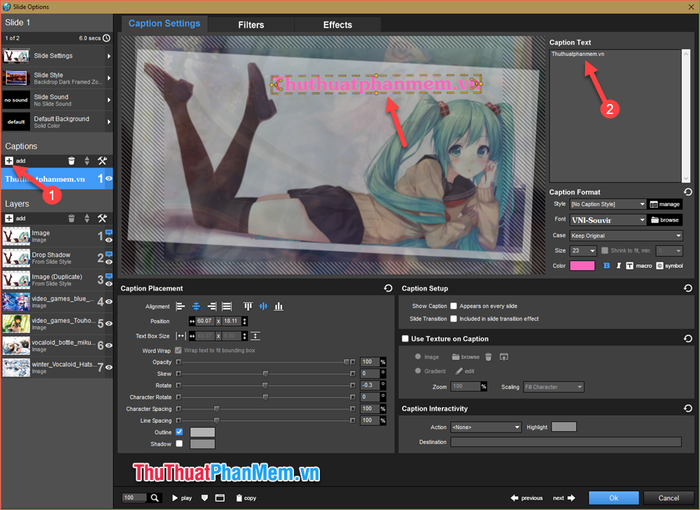Switch to Caption Settings tab
The width and height of the screenshot is (700, 510).
point(164,23)
